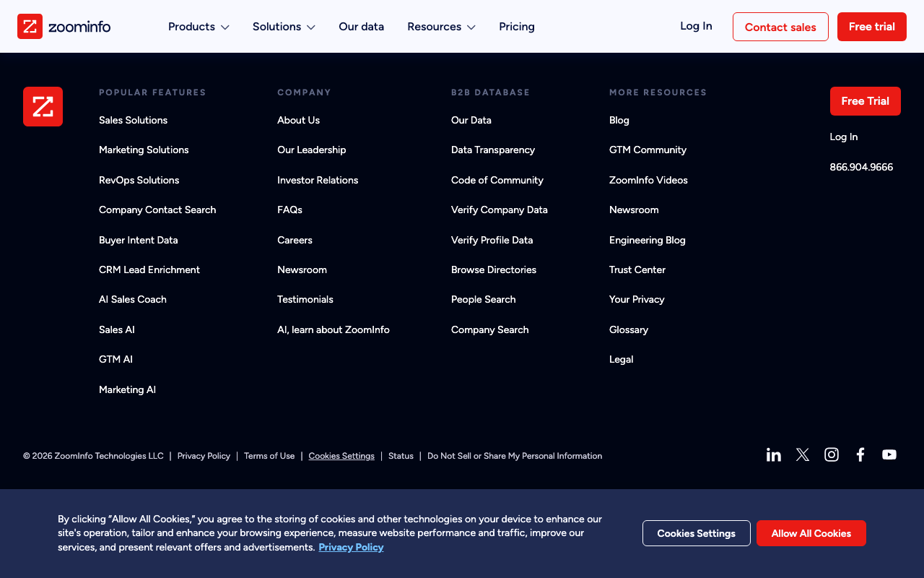924x578 pixels.
Task: Open Investor Relations link
Action: (318, 180)
